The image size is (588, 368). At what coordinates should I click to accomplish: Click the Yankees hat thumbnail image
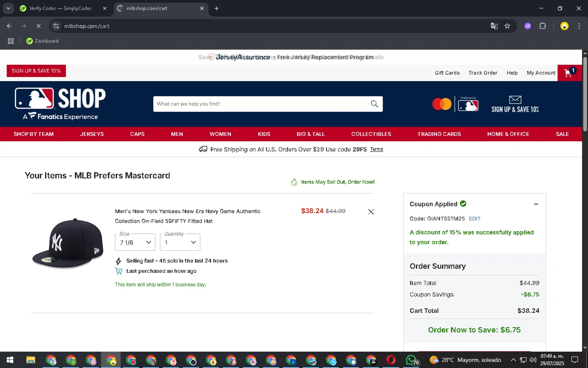pyautogui.click(x=67, y=243)
